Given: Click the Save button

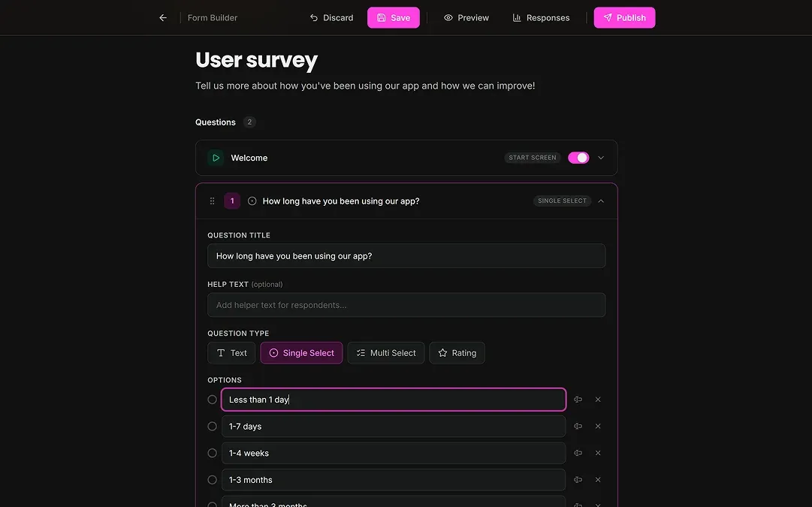Looking at the screenshot, I should coord(393,17).
